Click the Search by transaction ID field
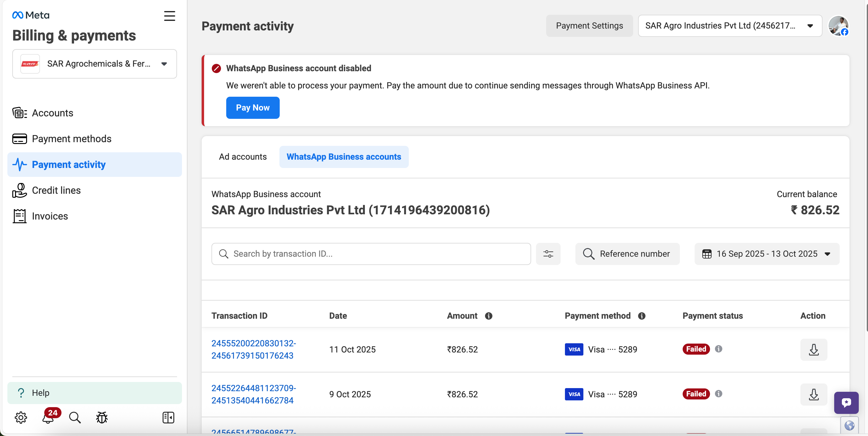This screenshot has height=436, width=868. (x=371, y=254)
